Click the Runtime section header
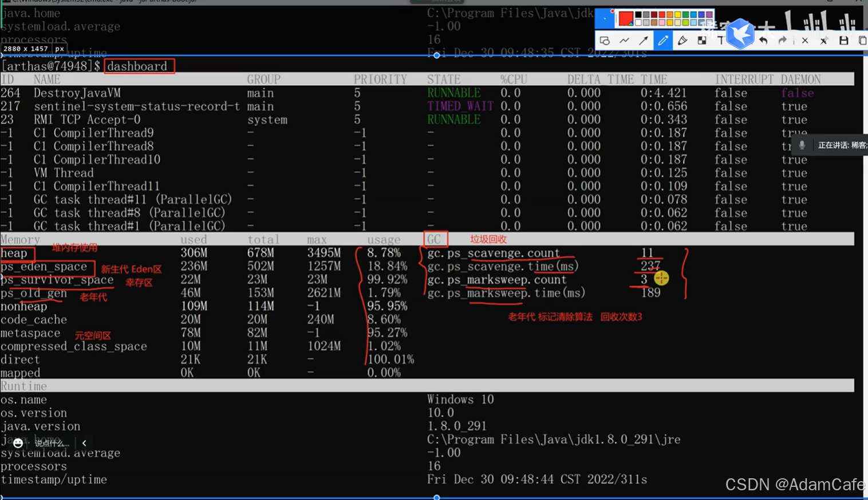868x500 pixels. (24, 386)
